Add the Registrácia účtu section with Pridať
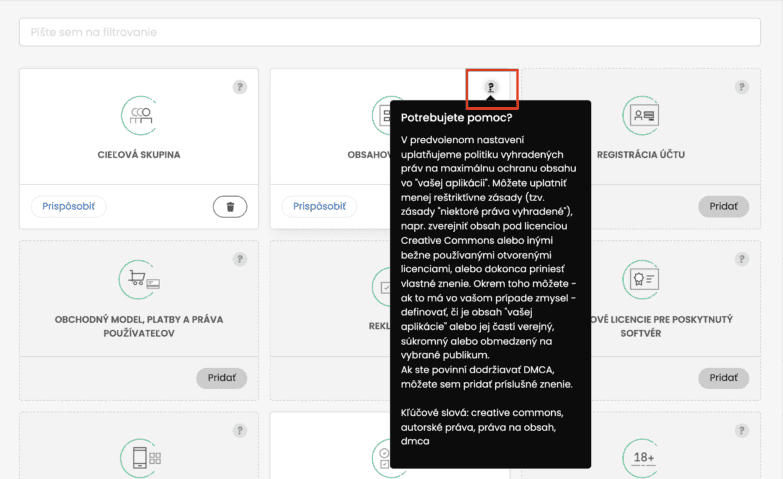 pos(723,207)
